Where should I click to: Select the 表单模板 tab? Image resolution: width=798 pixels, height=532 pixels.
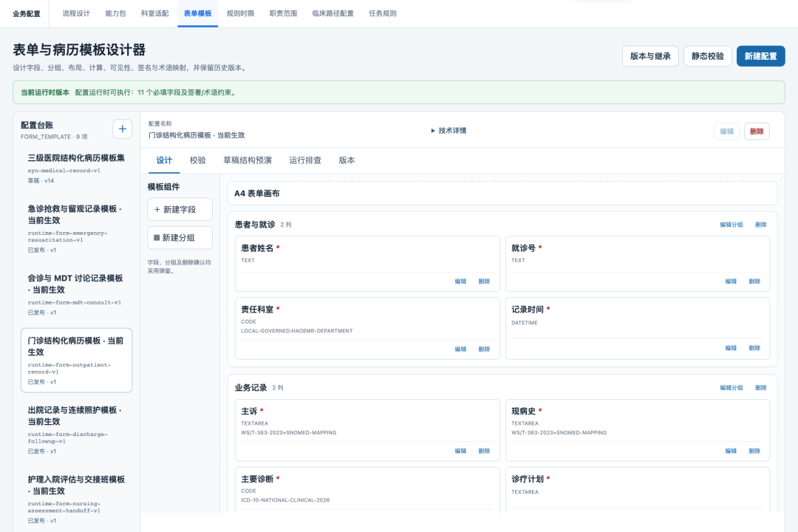pos(197,13)
